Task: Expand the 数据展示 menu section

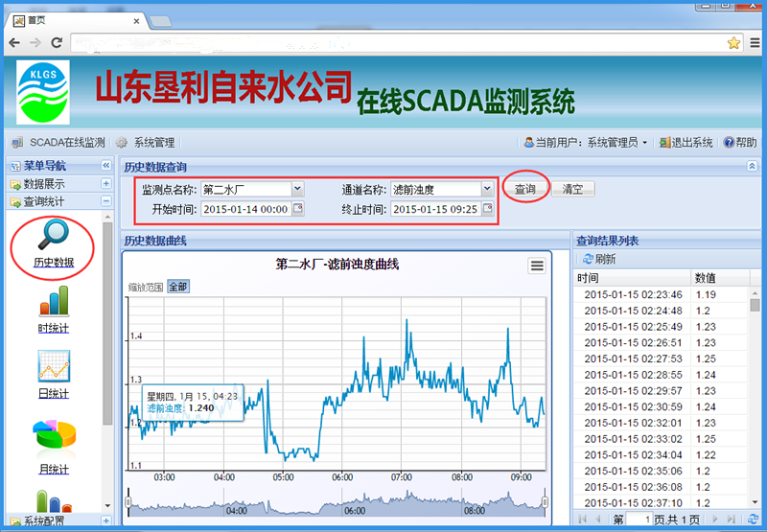Action: point(105,184)
